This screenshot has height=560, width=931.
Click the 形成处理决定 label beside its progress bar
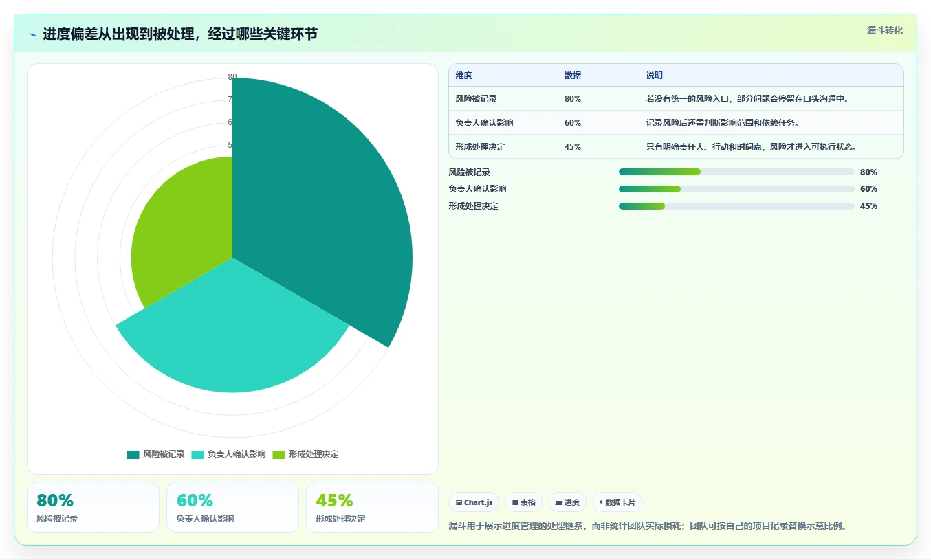[x=473, y=206]
